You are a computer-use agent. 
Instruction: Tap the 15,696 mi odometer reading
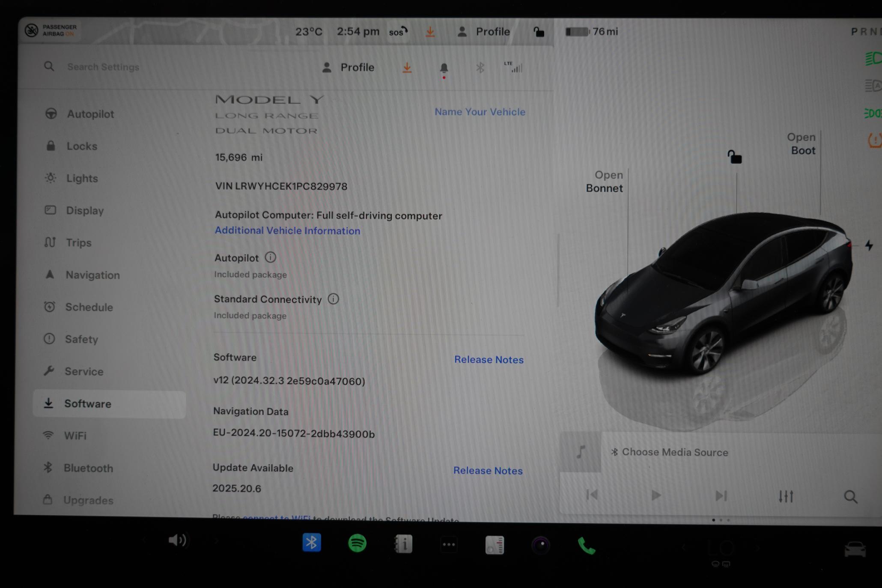[x=239, y=157]
